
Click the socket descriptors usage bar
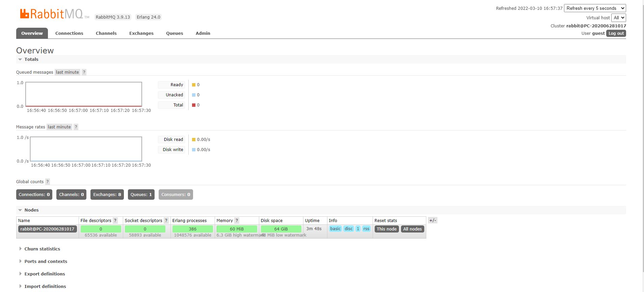click(x=145, y=229)
